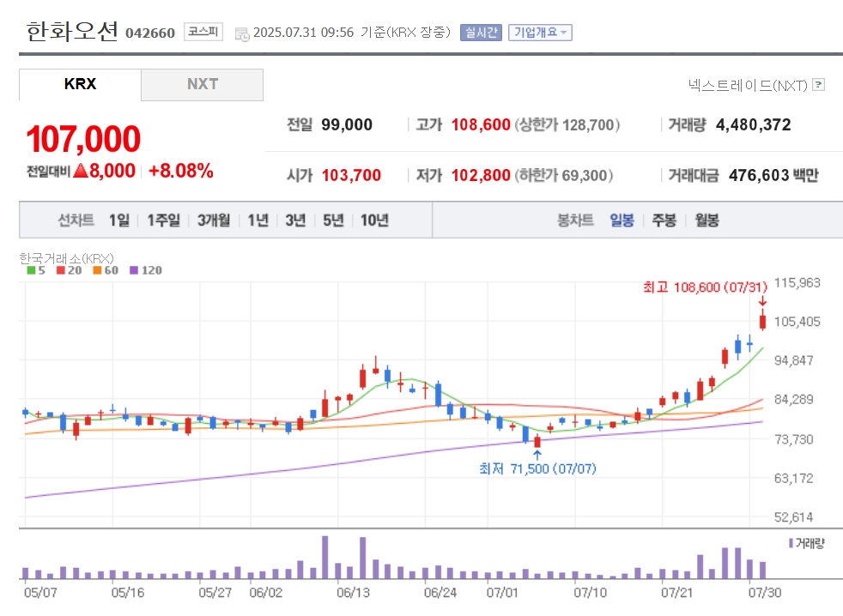Image resolution: width=843 pixels, height=616 pixels.
Task: Select the 1일 line chart period
Action: [x=118, y=220]
